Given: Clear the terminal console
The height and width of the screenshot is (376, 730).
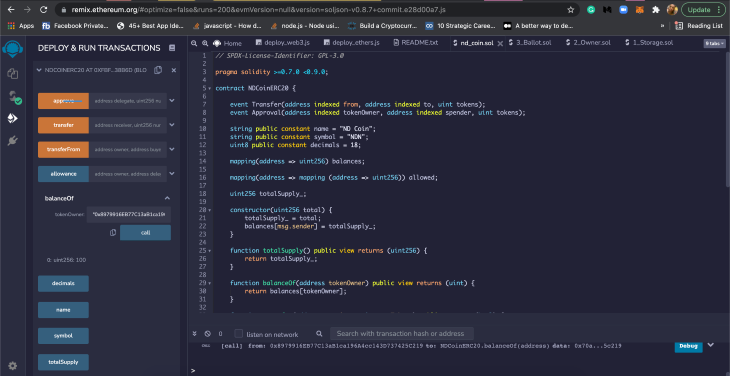Looking at the screenshot, I should [208, 334].
